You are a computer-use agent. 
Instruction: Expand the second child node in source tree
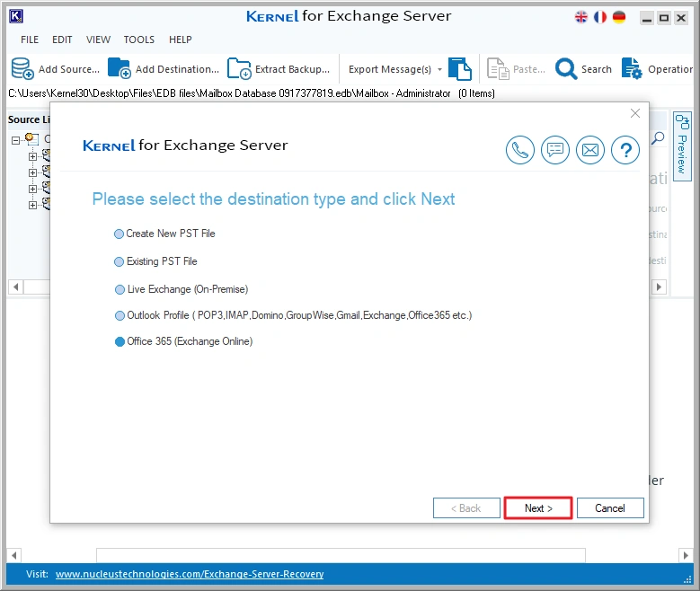[x=32, y=172]
